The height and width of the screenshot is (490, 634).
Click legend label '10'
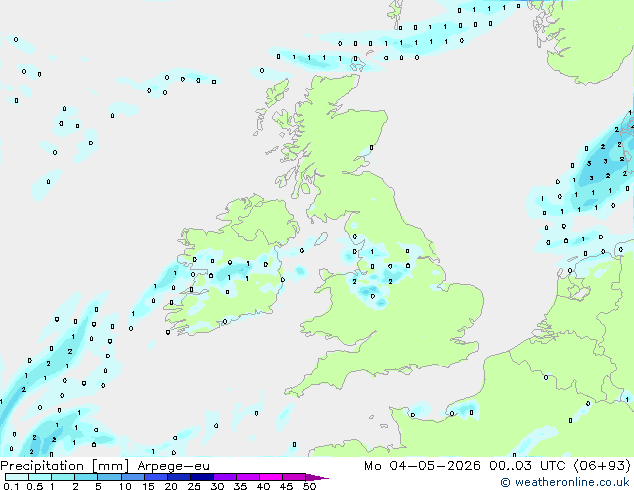click(x=125, y=486)
